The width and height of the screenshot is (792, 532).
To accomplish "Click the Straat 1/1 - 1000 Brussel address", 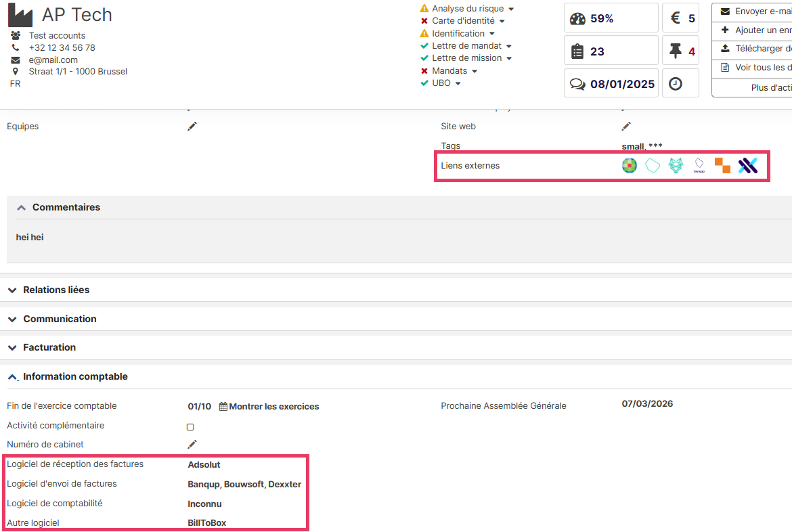I will tap(78, 71).
